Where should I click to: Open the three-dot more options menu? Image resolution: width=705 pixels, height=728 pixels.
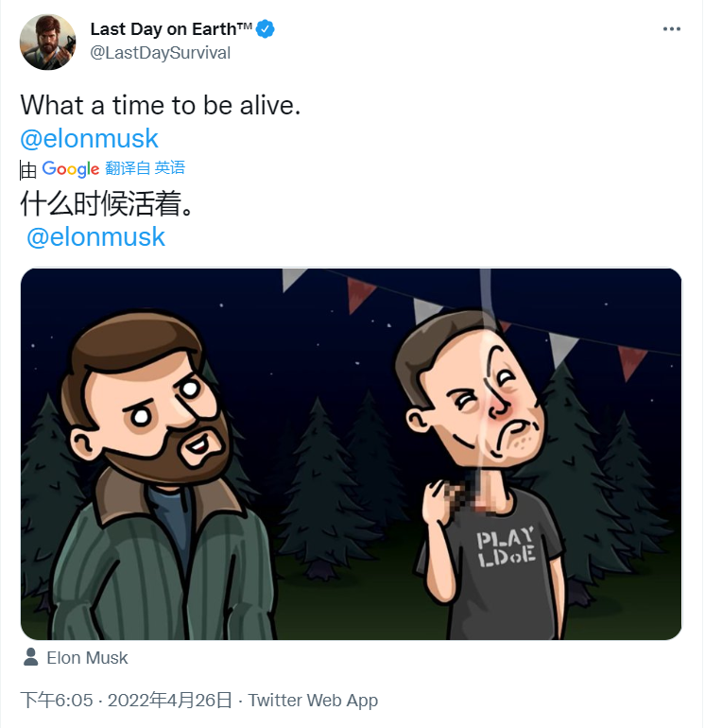coord(671,29)
